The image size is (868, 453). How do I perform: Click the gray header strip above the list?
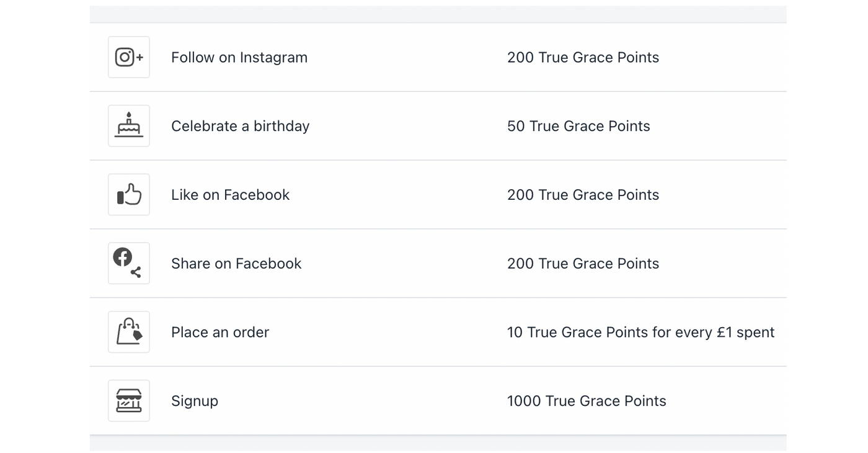point(438,14)
